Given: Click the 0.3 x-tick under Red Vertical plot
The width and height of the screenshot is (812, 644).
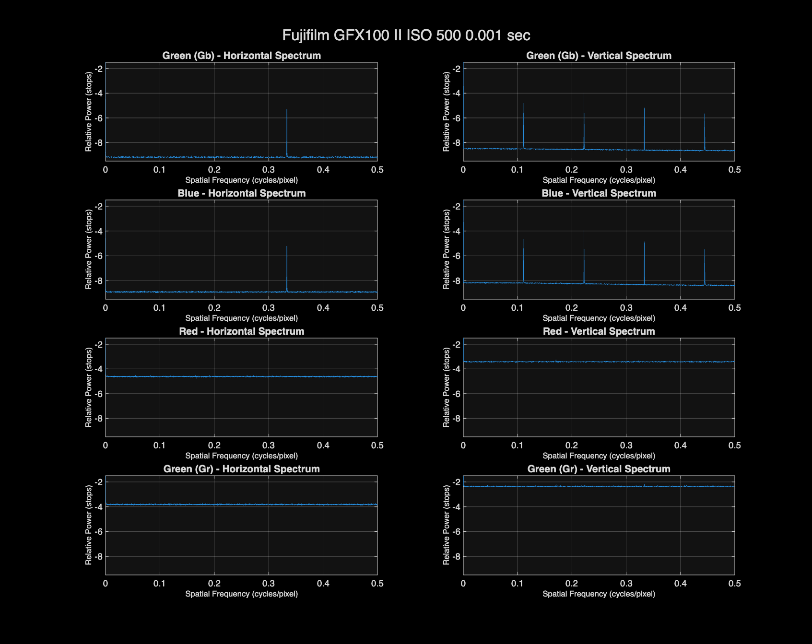Looking at the screenshot, I should pos(626,445).
